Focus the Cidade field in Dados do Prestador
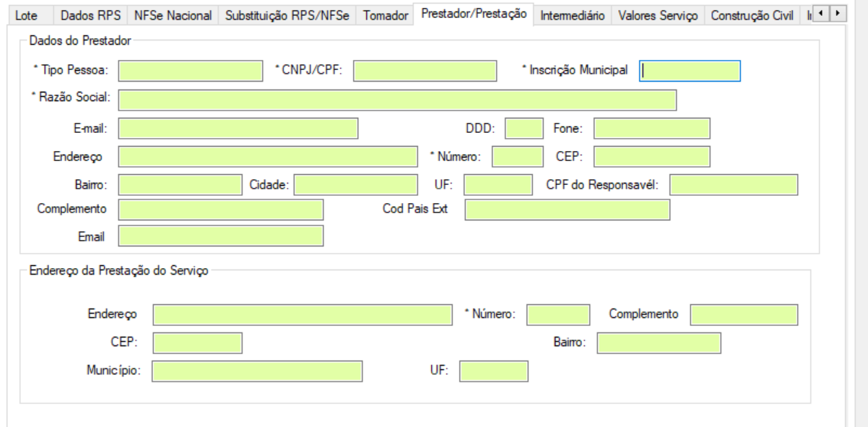Screen dimensions: 868x427 point(355,185)
